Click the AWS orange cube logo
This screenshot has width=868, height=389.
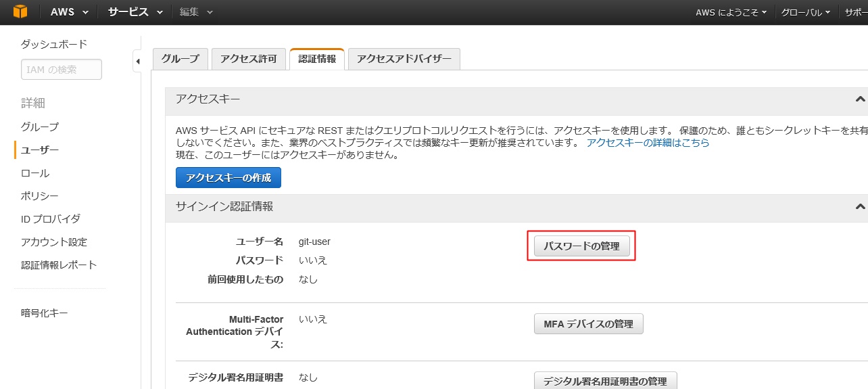20,12
